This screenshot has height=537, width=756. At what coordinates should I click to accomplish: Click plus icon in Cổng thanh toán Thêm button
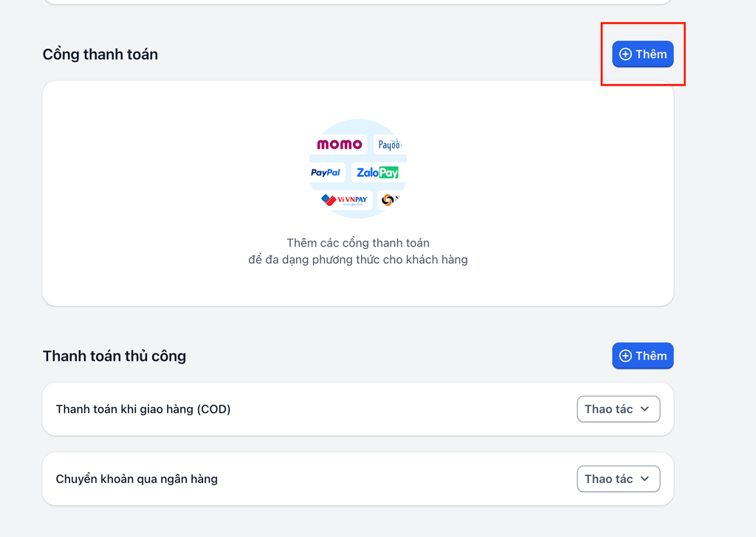[625, 54]
